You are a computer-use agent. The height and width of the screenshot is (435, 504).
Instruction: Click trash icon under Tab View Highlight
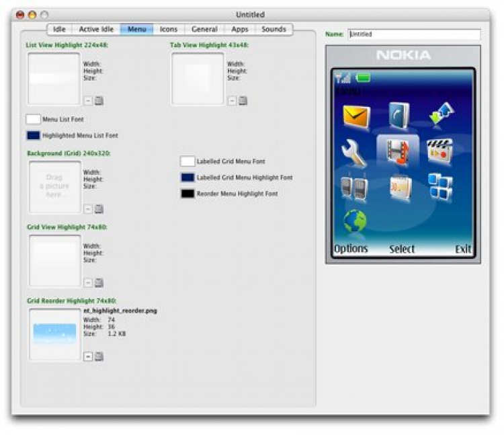coord(243,101)
